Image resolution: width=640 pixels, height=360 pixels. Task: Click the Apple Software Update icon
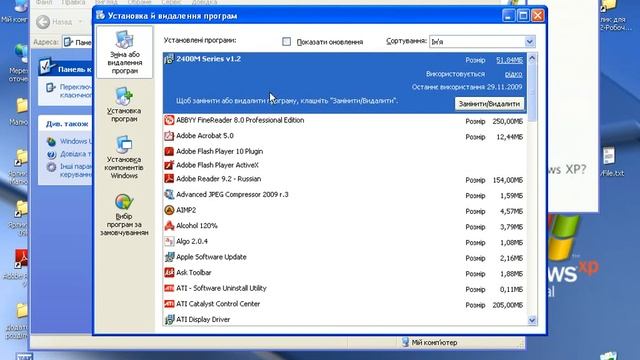click(x=169, y=257)
